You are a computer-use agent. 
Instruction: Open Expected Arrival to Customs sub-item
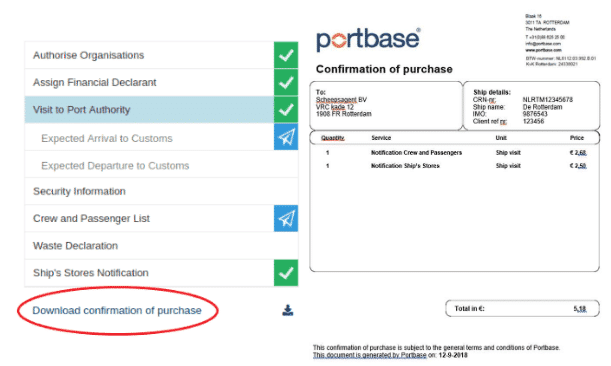149,138
